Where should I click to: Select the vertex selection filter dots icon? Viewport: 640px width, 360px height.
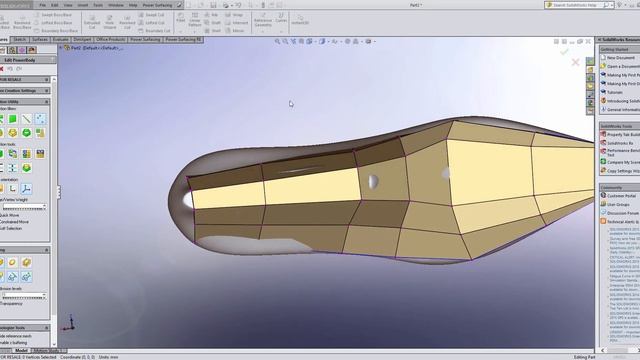point(40,119)
